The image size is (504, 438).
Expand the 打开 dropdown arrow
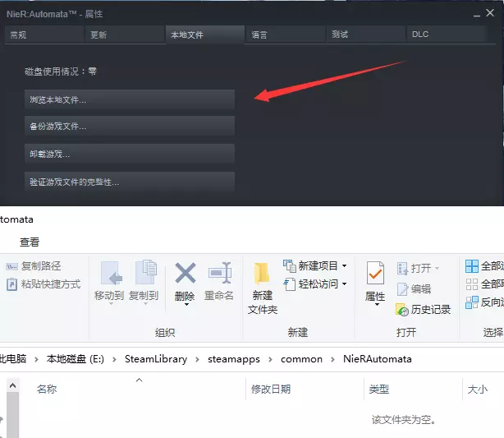(x=437, y=268)
